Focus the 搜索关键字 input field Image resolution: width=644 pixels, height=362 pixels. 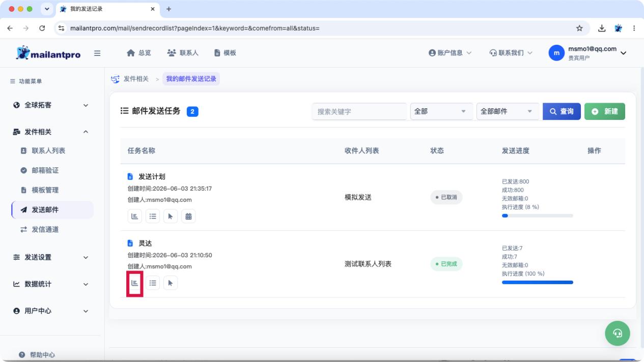tap(359, 111)
